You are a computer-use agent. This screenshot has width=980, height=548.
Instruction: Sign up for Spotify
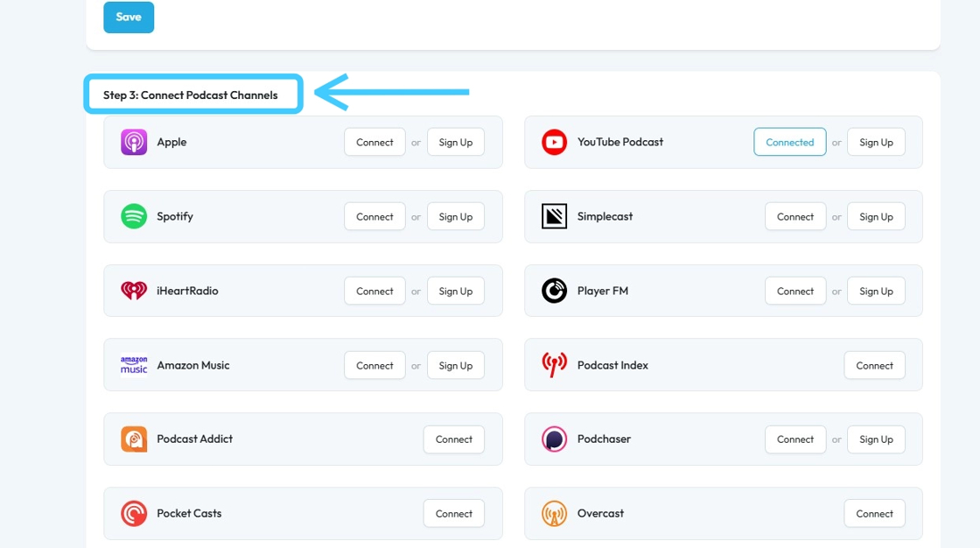point(455,216)
